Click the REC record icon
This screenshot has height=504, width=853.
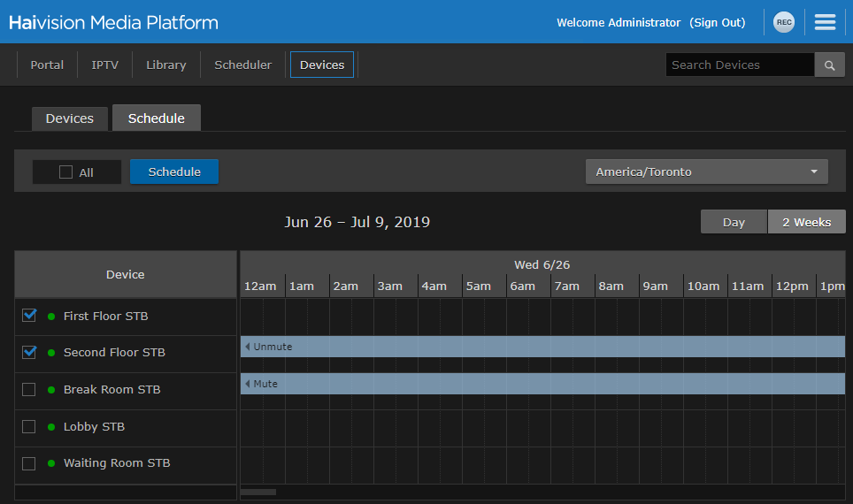click(x=783, y=22)
